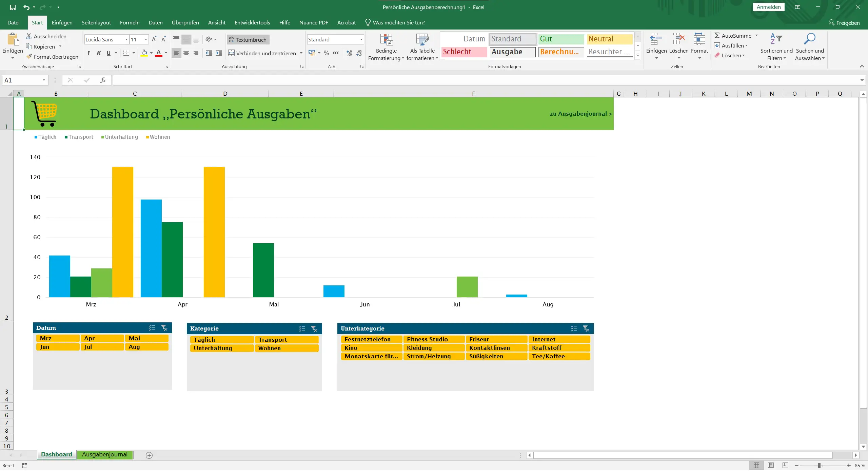The height and width of the screenshot is (471, 868).
Task: Toggle multi-select in Datum slicer
Action: tap(152, 328)
